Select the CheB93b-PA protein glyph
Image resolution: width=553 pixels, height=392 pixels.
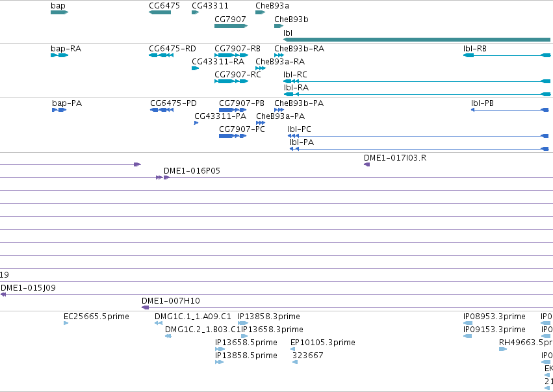[279, 110]
